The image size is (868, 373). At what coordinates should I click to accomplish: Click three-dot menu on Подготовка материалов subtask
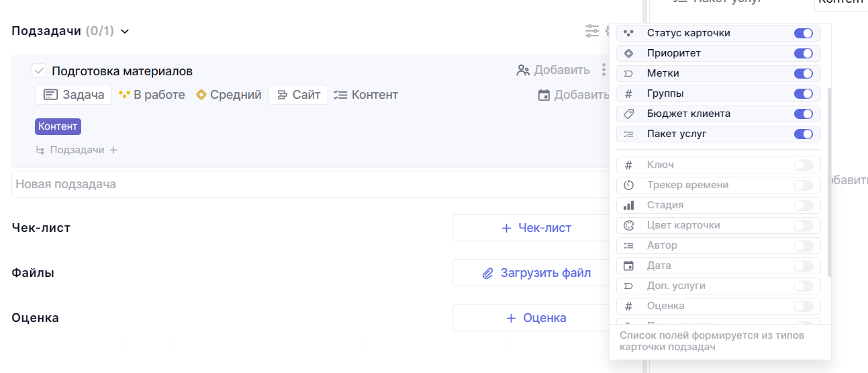tap(604, 70)
